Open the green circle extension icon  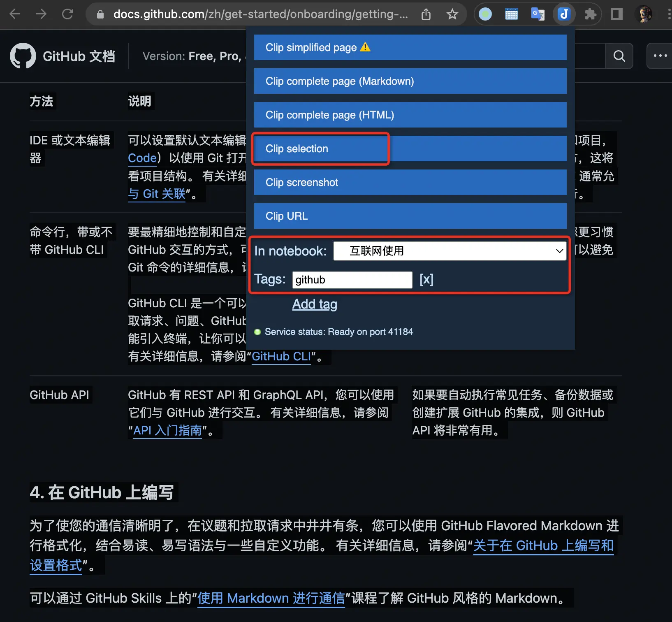coord(485,14)
